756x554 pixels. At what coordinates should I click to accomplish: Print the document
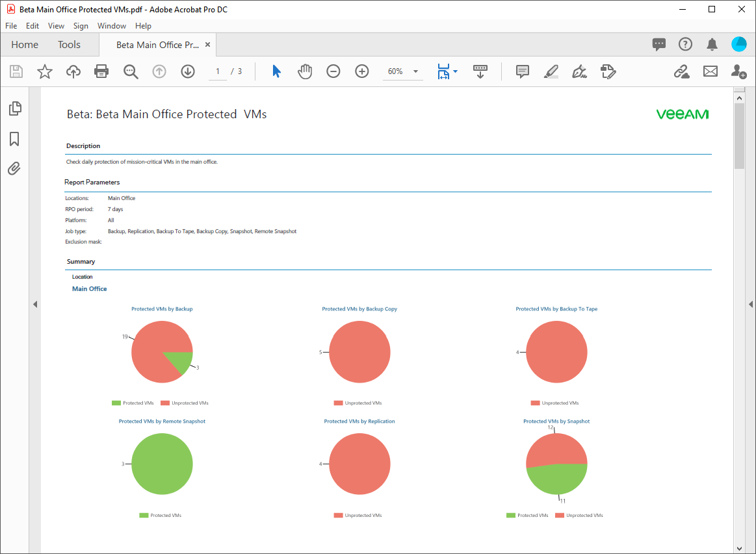(x=101, y=72)
